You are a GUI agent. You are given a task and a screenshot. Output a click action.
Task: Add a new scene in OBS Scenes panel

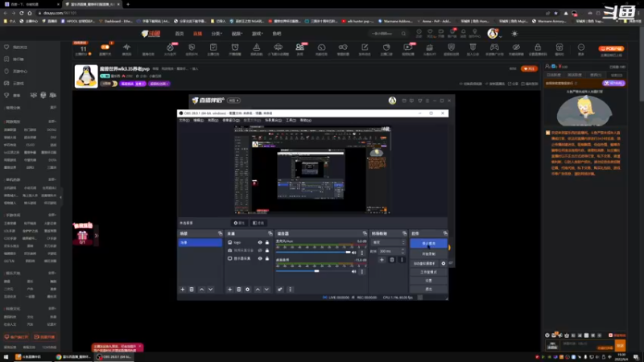[x=183, y=290]
